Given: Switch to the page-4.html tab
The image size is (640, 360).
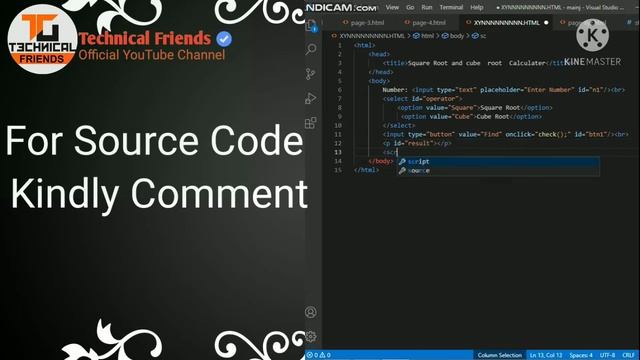Looking at the screenshot, I should pyautogui.click(x=426, y=22).
